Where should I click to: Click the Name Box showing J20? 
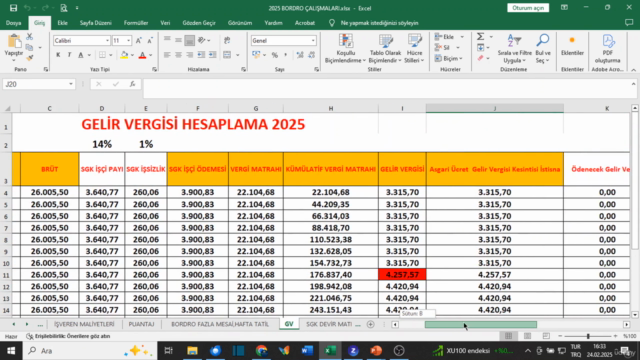(38, 84)
